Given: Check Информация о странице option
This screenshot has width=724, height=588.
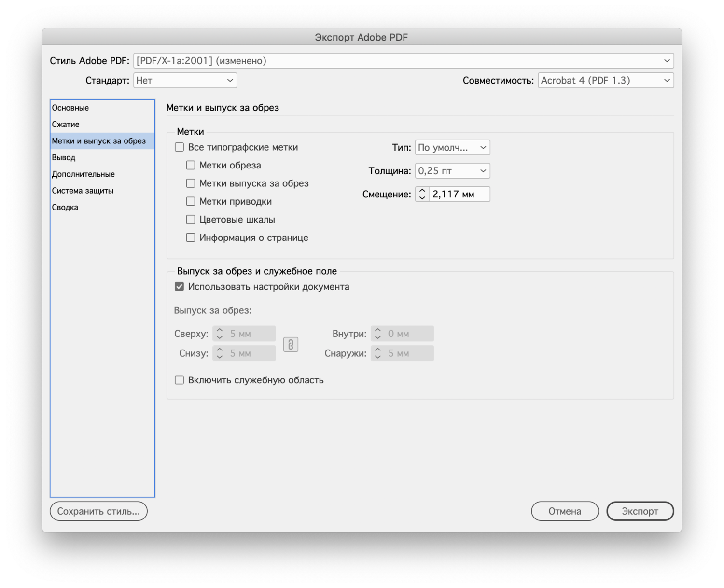Looking at the screenshot, I should [x=191, y=238].
